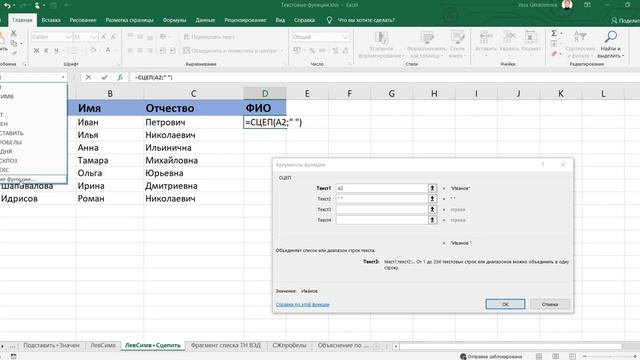
Task: Pick fill color bucket swatch
Action: (x=93, y=51)
